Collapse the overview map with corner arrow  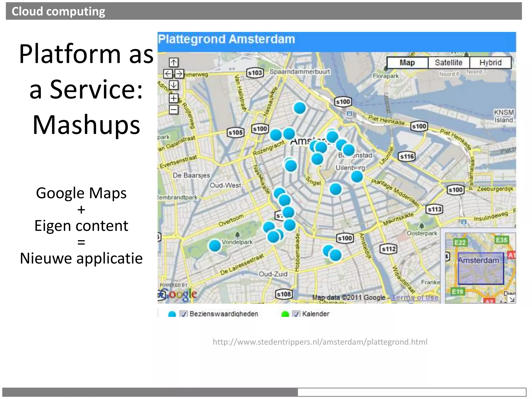coord(511,300)
